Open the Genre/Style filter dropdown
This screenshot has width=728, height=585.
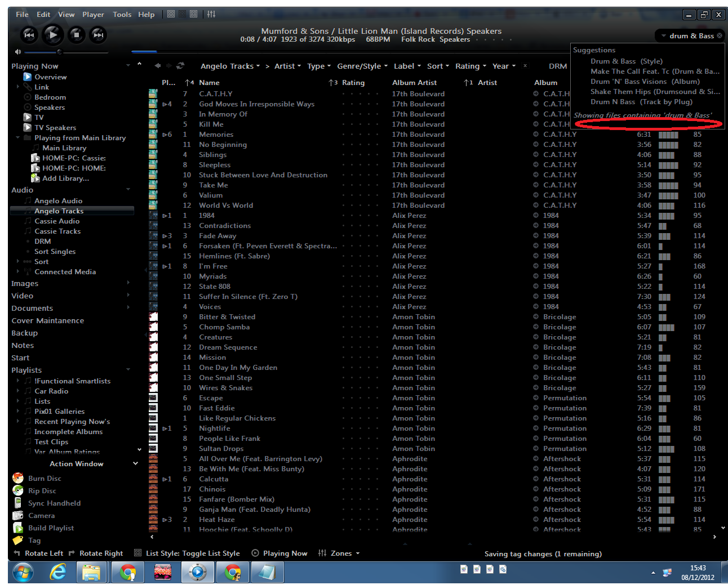(x=362, y=66)
